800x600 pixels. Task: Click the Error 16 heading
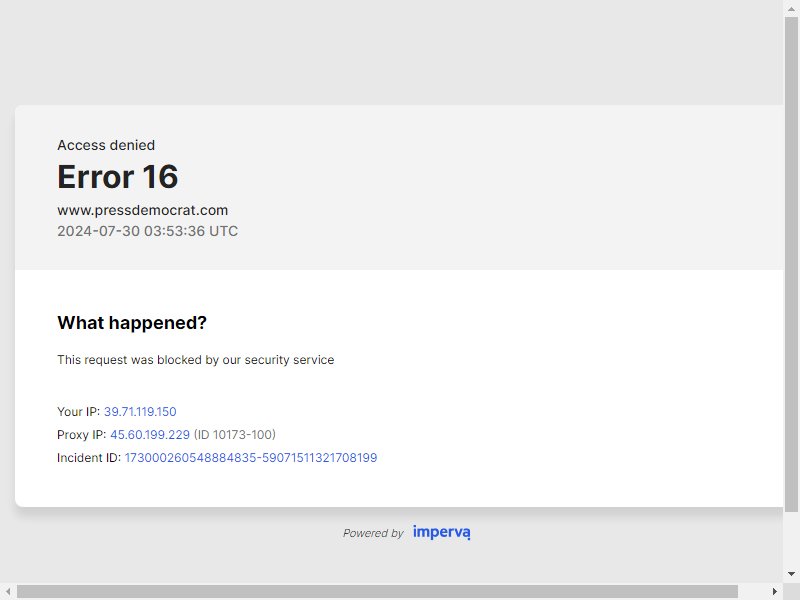tap(118, 177)
